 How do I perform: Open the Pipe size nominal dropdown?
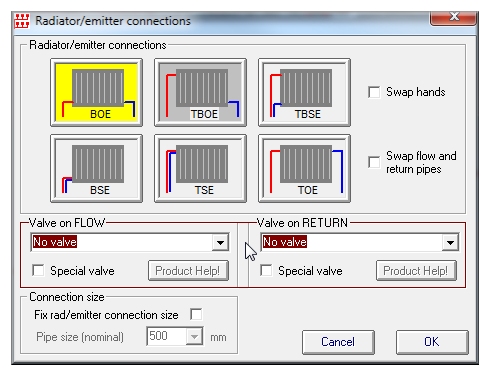coord(194,336)
